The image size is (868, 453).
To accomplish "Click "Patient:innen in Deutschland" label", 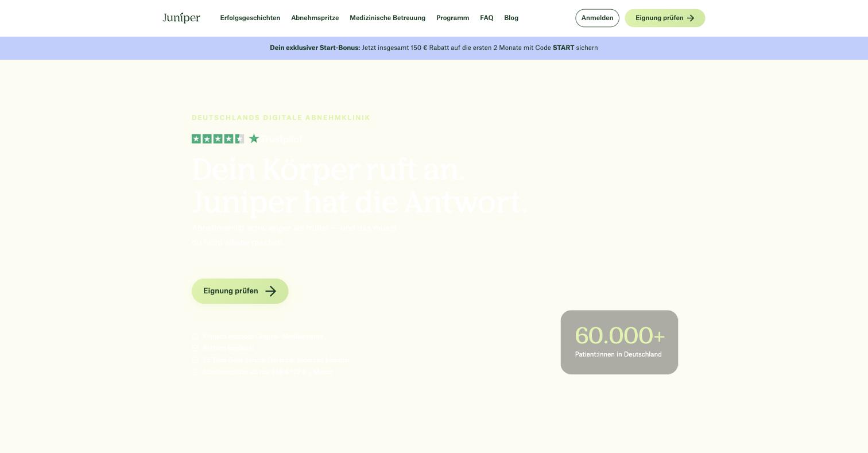I will [x=618, y=354].
